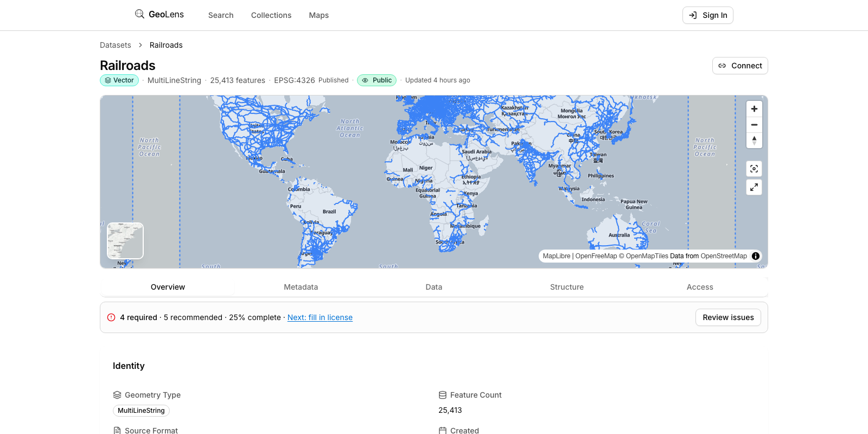The width and height of the screenshot is (868, 434).
Task: Click the Public visibility badge
Action: [x=376, y=80]
